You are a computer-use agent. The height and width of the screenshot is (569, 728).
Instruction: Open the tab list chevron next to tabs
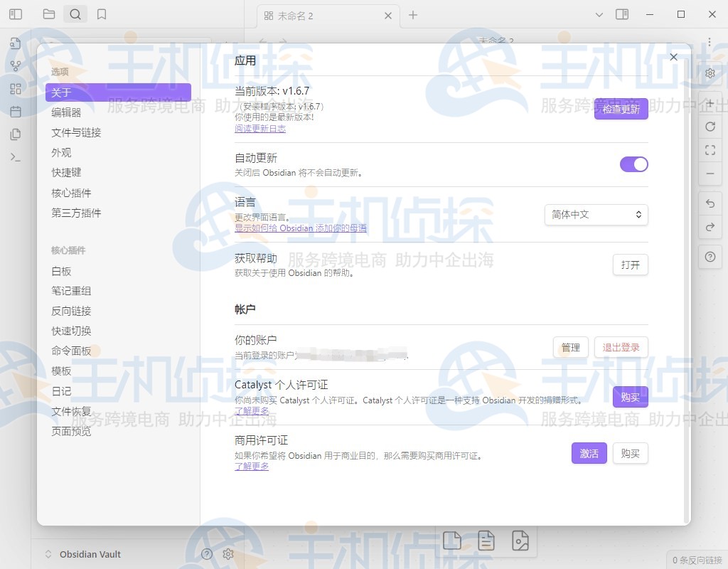(599, 14)
